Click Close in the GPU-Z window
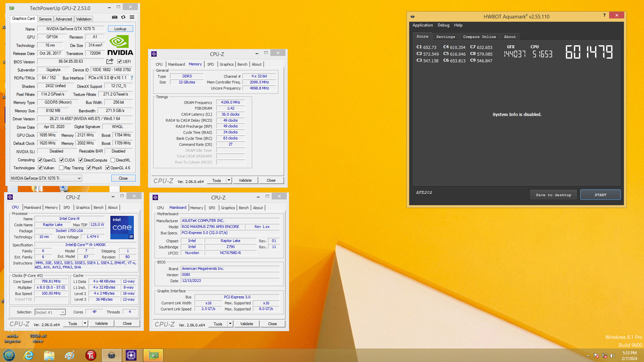 123,178
